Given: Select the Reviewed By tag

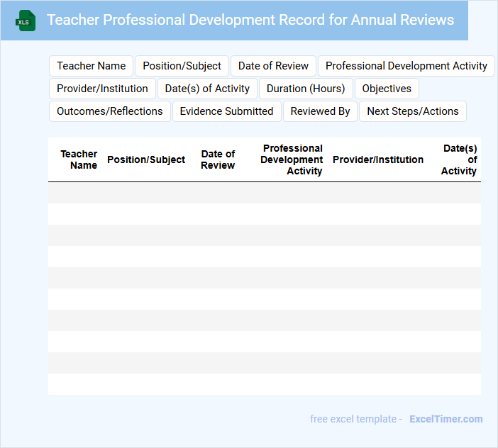Looking at the screenshot, I should point(320,111).
